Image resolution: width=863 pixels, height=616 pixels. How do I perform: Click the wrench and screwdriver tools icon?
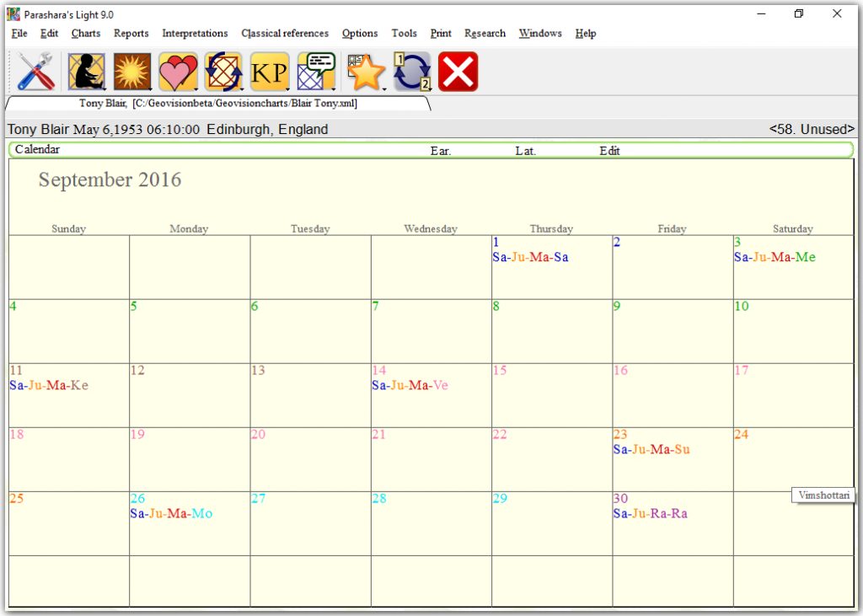36,72
